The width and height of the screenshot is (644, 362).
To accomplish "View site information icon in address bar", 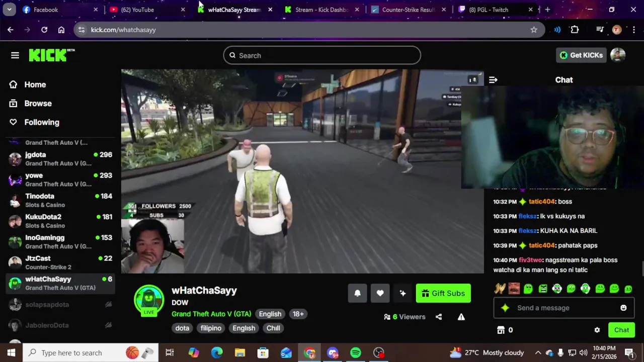I will [x=82, y=30].
